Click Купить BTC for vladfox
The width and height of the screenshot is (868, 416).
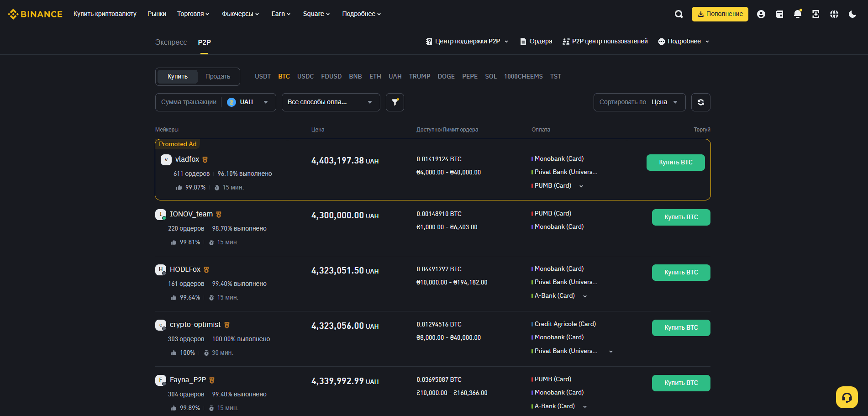click(x=676, y=163)
